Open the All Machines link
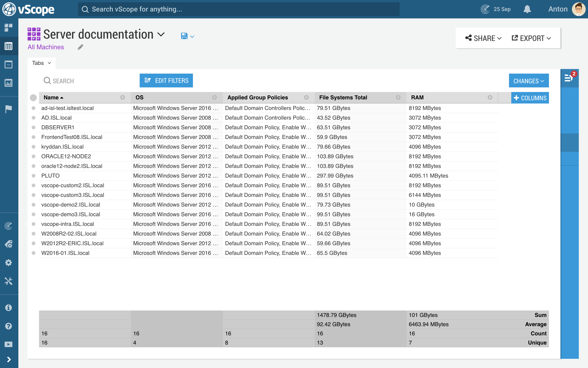Image resolution: width=588 pixels, height=368 pixels. [x=46, y=47]
